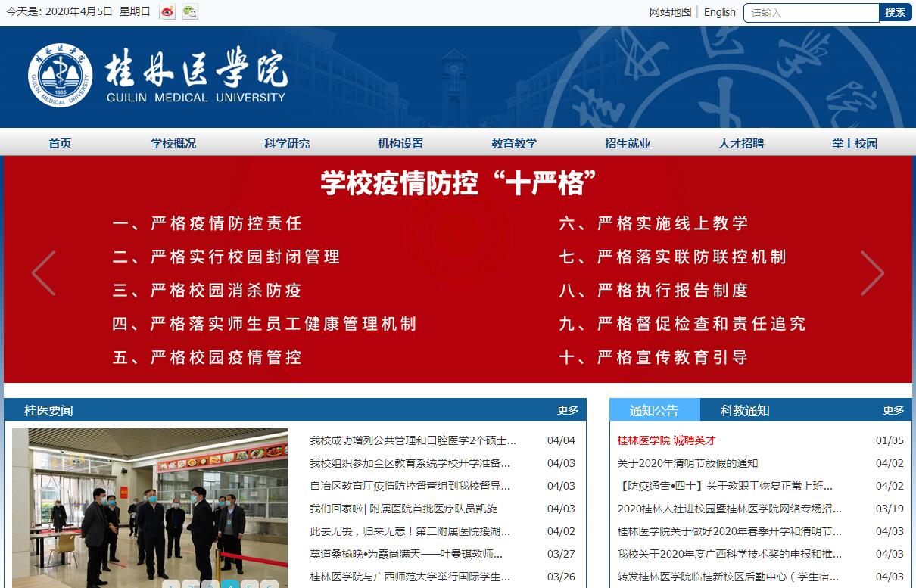Advance to next banner slide arrow
This screenshot has height=588, width=916.
click(x=872, y=273)
